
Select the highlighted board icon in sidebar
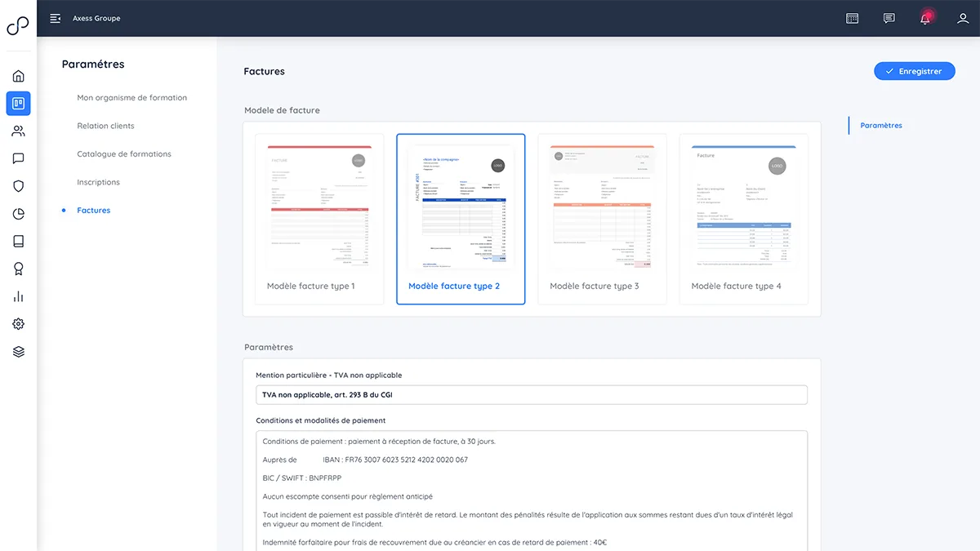18,104
